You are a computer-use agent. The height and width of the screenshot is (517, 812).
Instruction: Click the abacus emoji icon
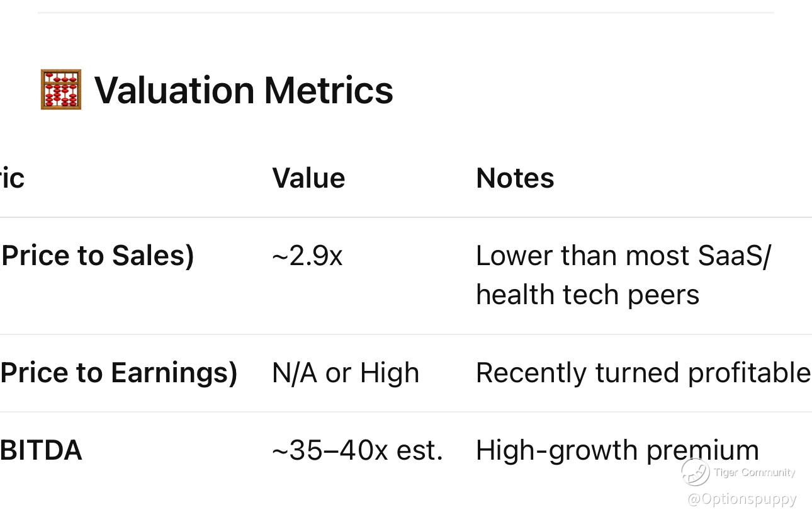61,89
